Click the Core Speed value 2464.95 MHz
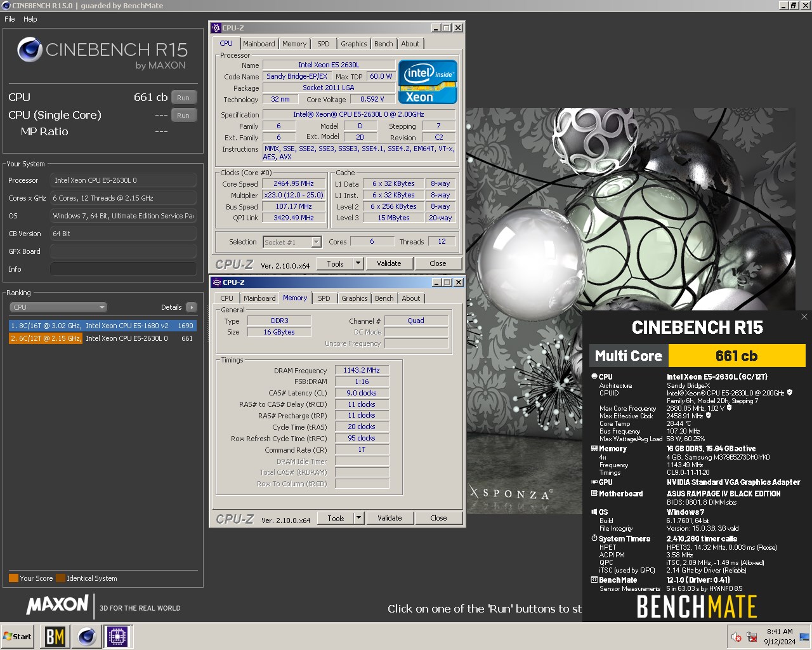 [x=294, y=184]
